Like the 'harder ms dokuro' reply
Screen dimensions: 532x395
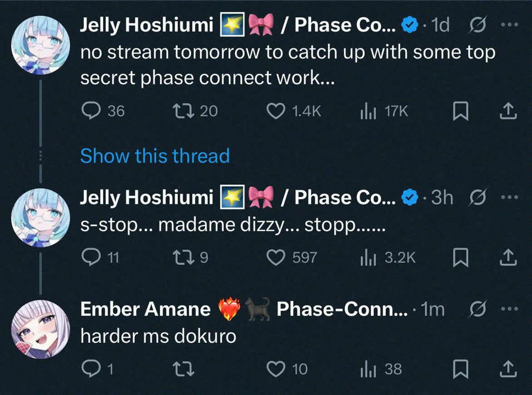(x=275, y=369)
